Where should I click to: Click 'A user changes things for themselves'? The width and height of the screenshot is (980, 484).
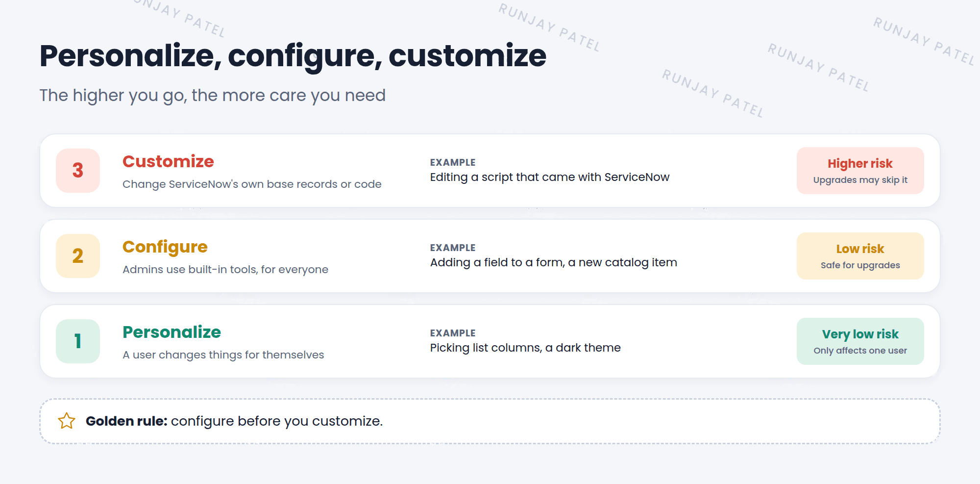(x=223, y=355)
